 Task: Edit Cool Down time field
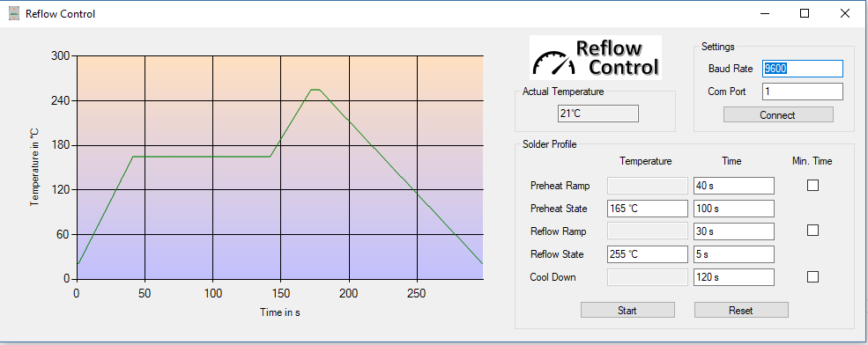click(733, 277)
